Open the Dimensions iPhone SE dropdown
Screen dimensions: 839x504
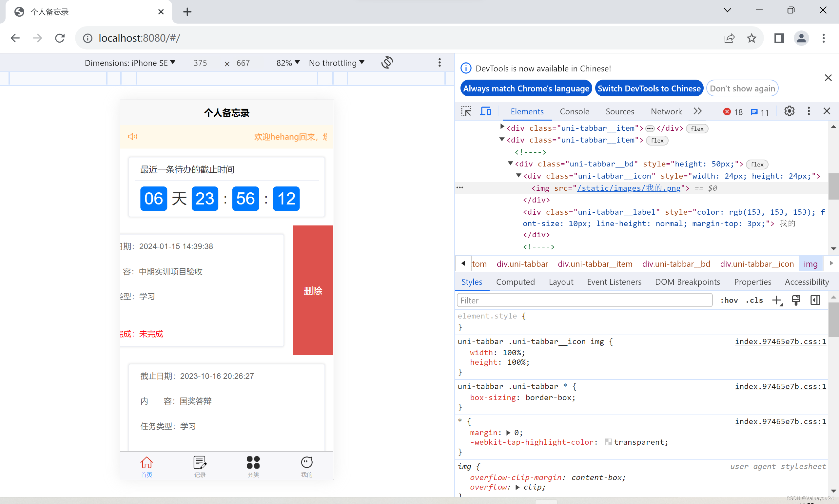[x=130, y=63]
